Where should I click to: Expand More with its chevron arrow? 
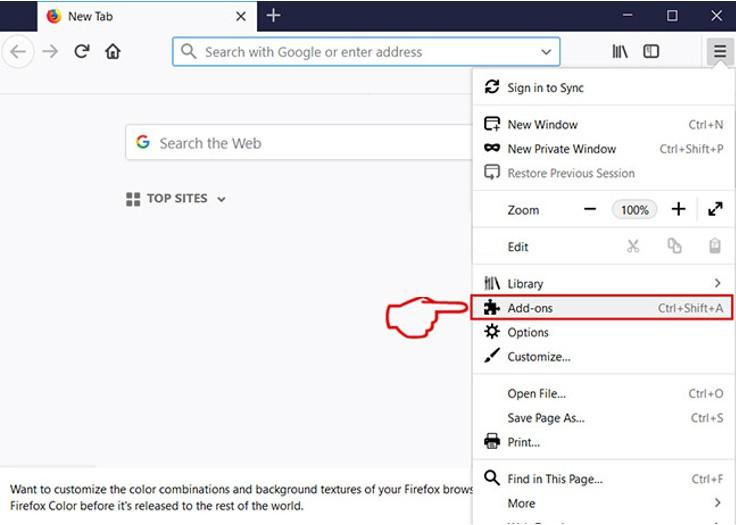pyautogui.click(x=717, y=503)
